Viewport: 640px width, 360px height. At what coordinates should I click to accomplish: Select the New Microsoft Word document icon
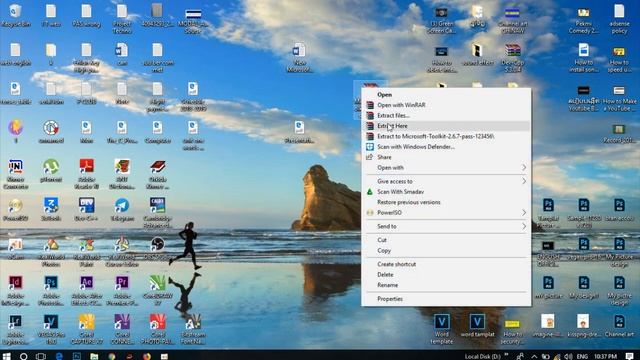(x=299, y=58)
